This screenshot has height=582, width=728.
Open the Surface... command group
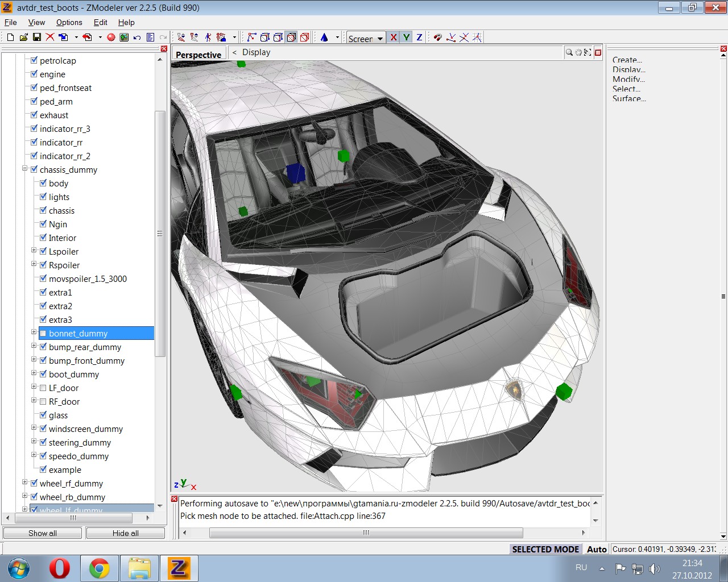pos(629,98)
